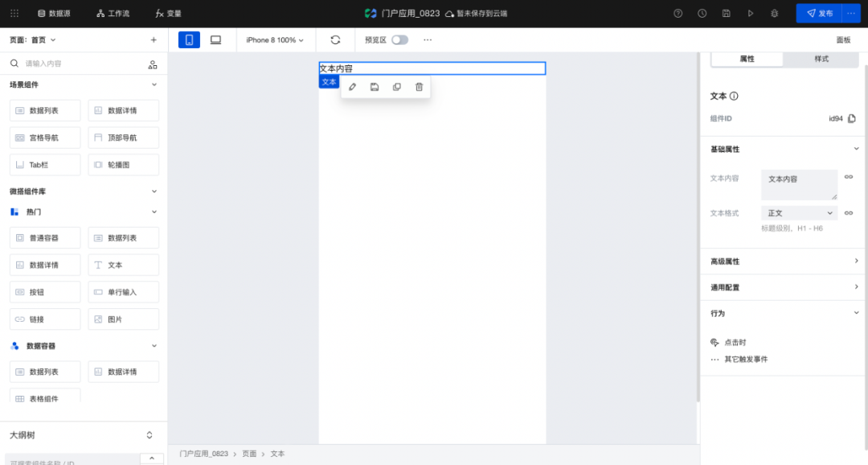Select the 文本内容 text element on canvas

coord(432,68)
